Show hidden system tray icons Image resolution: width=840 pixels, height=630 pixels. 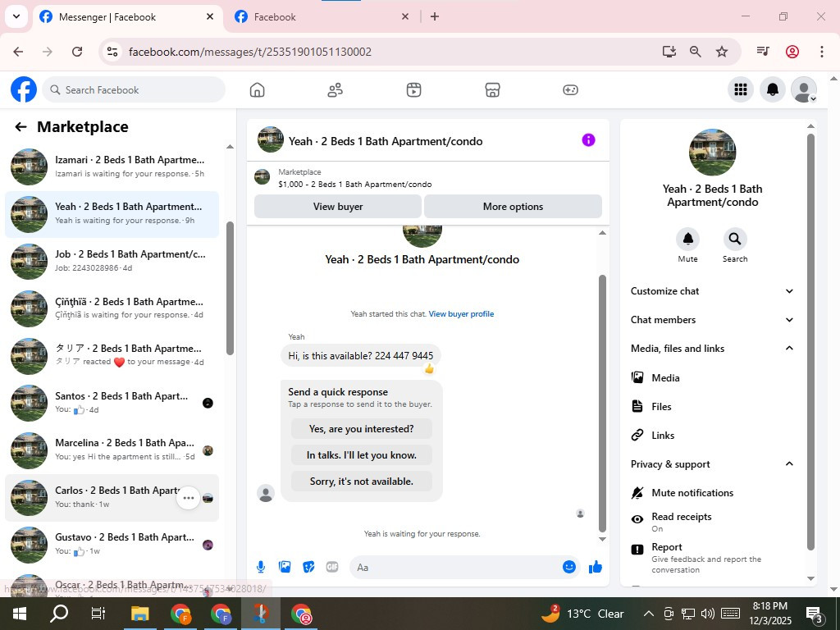648,614
